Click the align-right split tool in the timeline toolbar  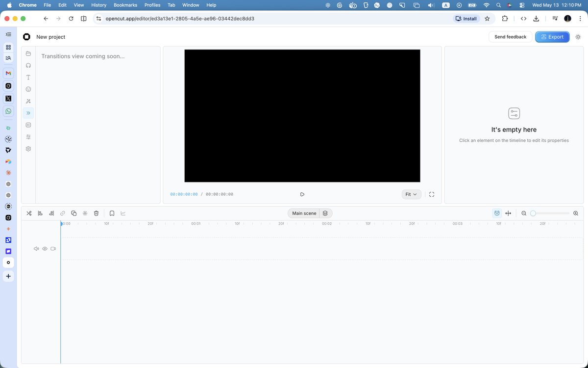point(51,213)
